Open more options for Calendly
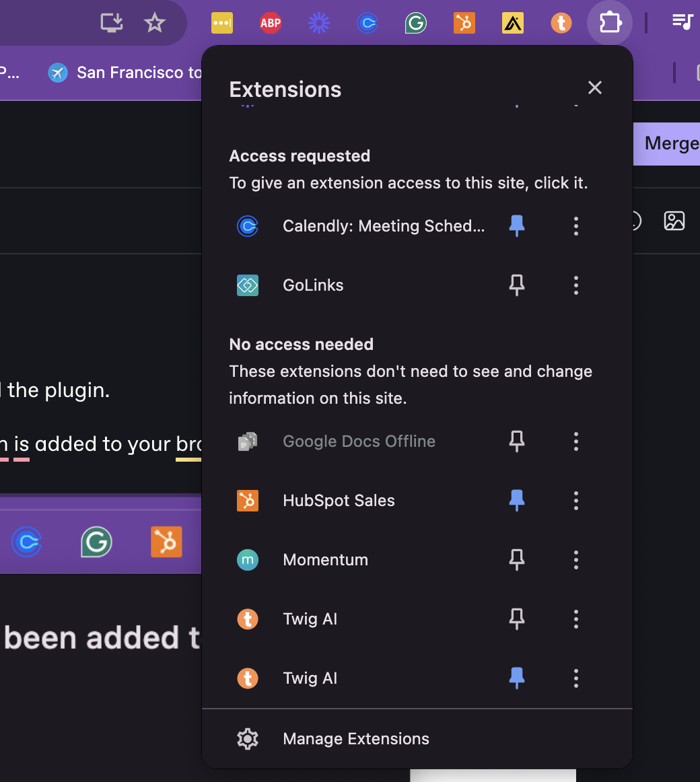The width and height of the screenshot is (700, 782). (x=576, y=226)
